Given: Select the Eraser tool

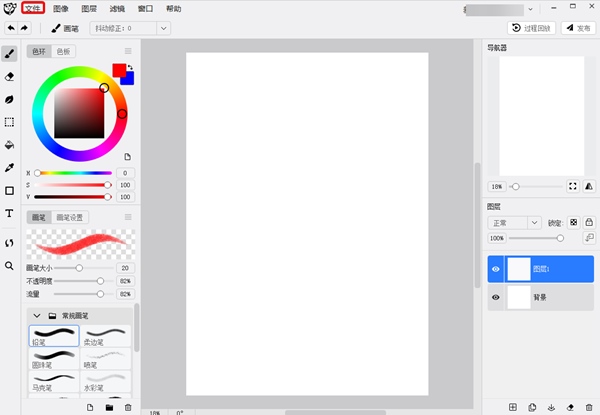Looking at the screenshot, I should [x=9, y=76].
